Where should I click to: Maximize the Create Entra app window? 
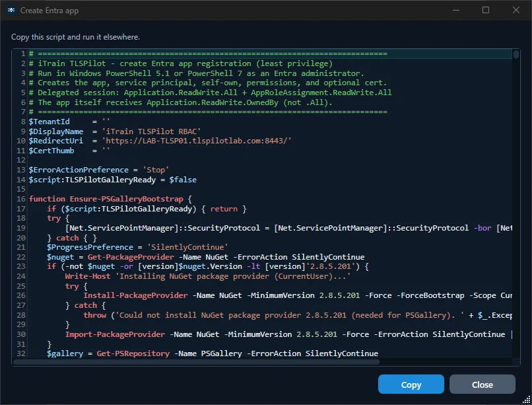click(486, 10)
